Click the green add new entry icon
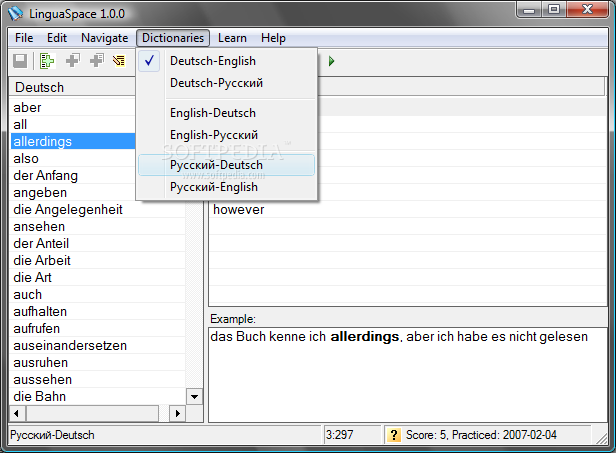The height and width of the screenshot is (453, 616). pyautogui.click(x=47, y=61)
